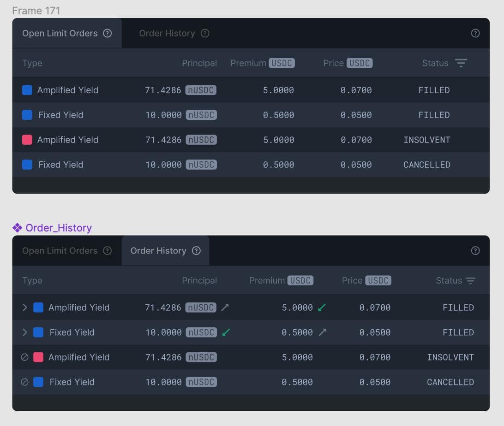Image resolution: width=504 pixels, height=426 pixels.
Task: Click green arrow next to 5.0000 premium
Action: [322, 308]
